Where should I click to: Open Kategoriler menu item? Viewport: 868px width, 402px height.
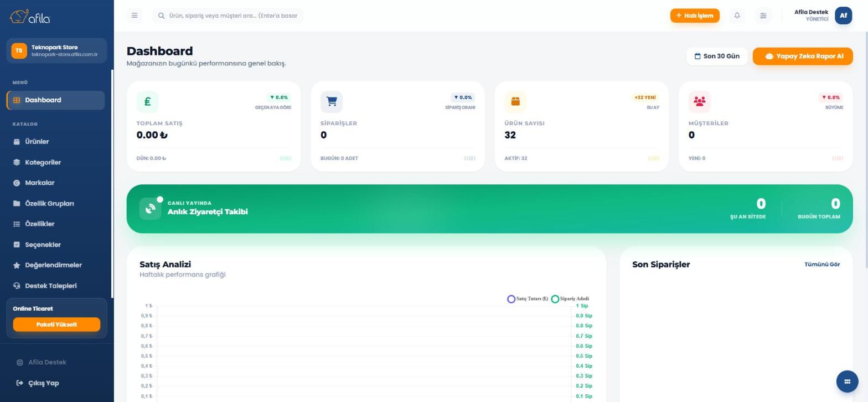[x=55, y=162]
